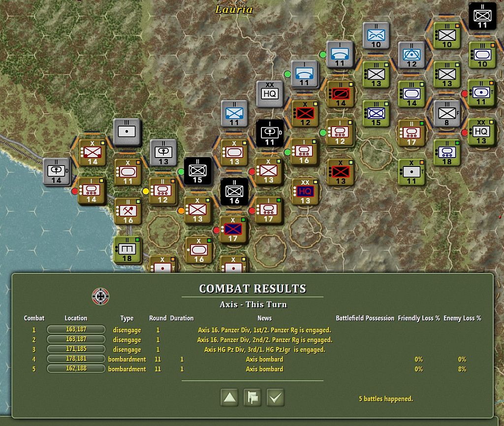
Task: Select black II infantry 11 at top right
Action: tap(482, 16)
